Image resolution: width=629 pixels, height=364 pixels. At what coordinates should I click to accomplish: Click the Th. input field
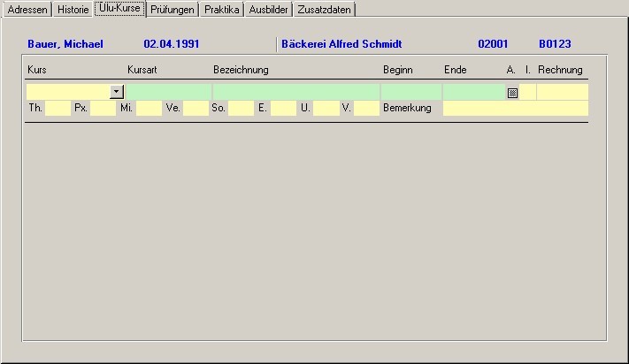[x=57, y=108]
